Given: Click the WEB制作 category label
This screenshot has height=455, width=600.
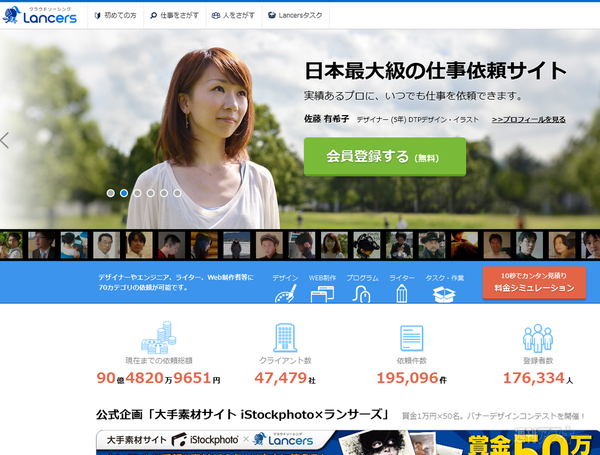Looking at the screenshot, I should [322, 278].
